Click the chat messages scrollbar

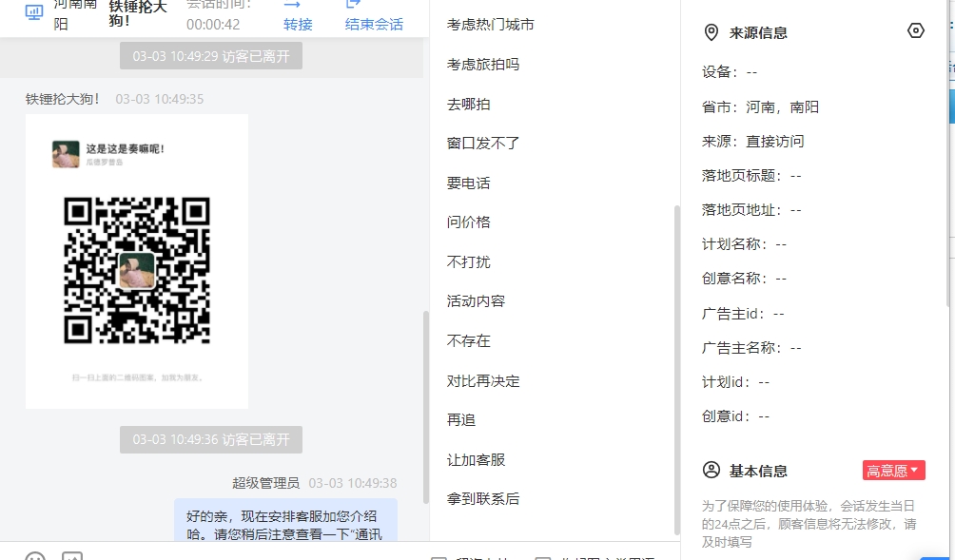[x=426, y=407]
